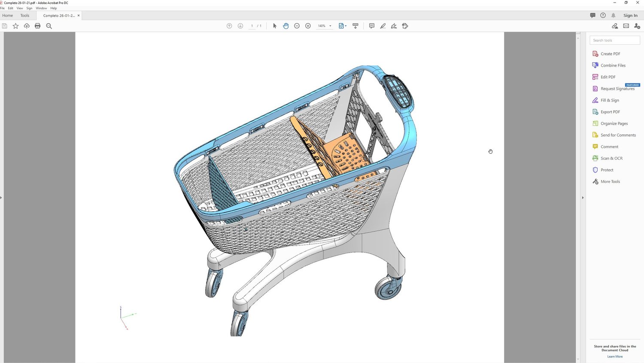The height and width of the screenshot is (363, 644).
Task: Print the file using the printer icon
Action: coord(38,26)
